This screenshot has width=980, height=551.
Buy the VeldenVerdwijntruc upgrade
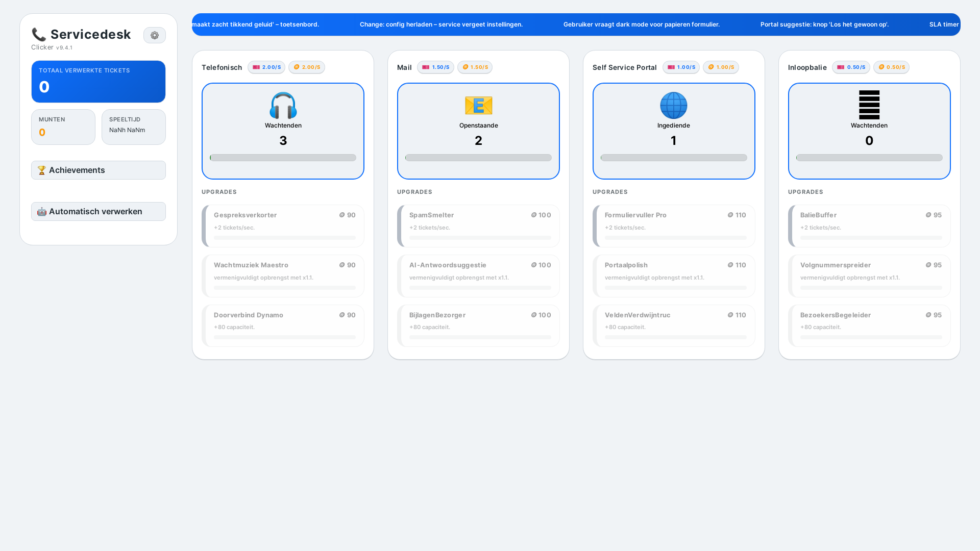pyautogui.click(x=674, y=326)
